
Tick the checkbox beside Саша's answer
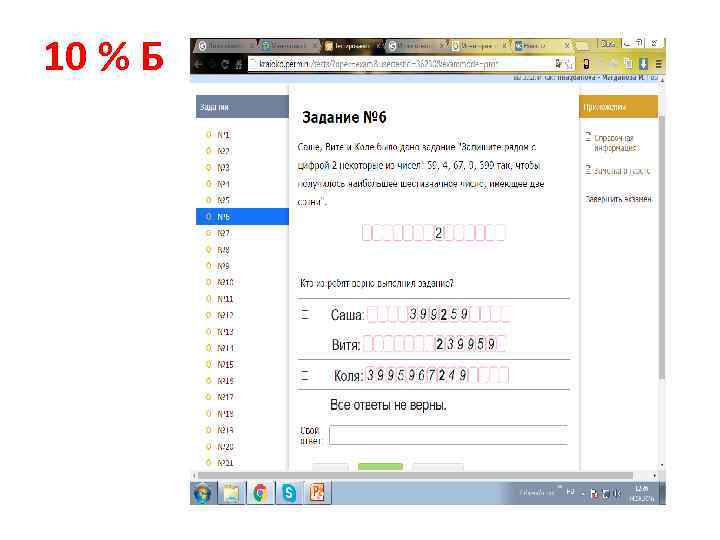tap(305, 315)
